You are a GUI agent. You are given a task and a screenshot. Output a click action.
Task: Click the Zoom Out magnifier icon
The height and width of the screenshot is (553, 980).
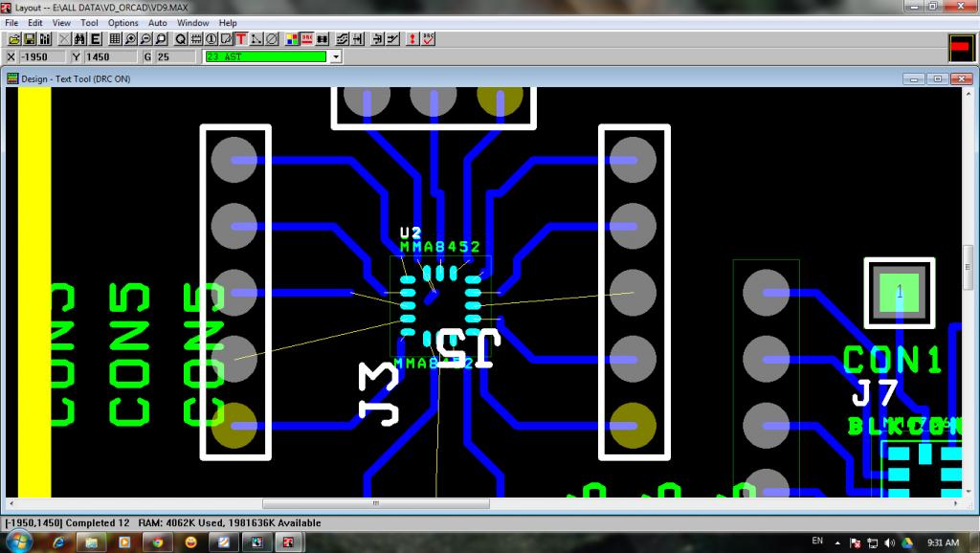(x=145, y=38)
